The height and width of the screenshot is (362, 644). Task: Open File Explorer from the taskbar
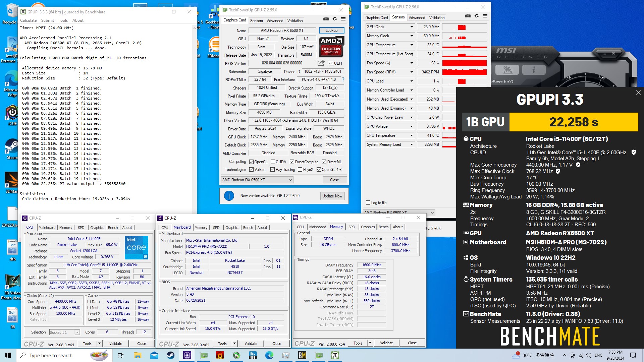click(138, 355)
